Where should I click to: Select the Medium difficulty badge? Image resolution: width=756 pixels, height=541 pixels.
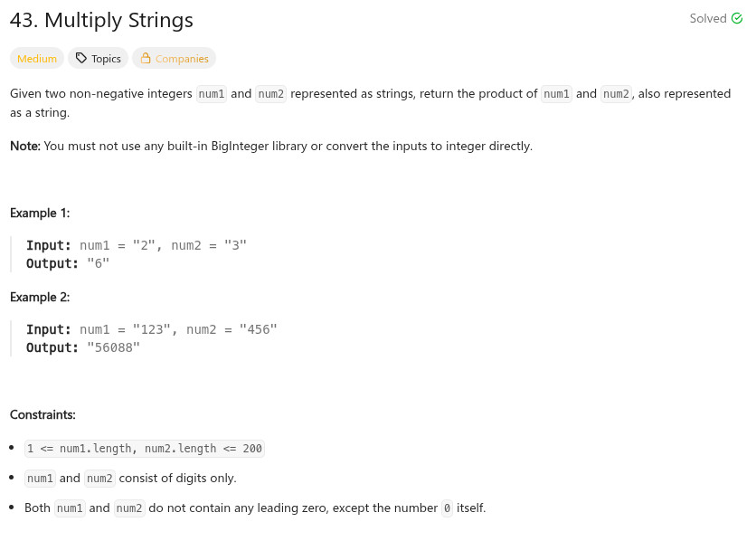[37, 59]
